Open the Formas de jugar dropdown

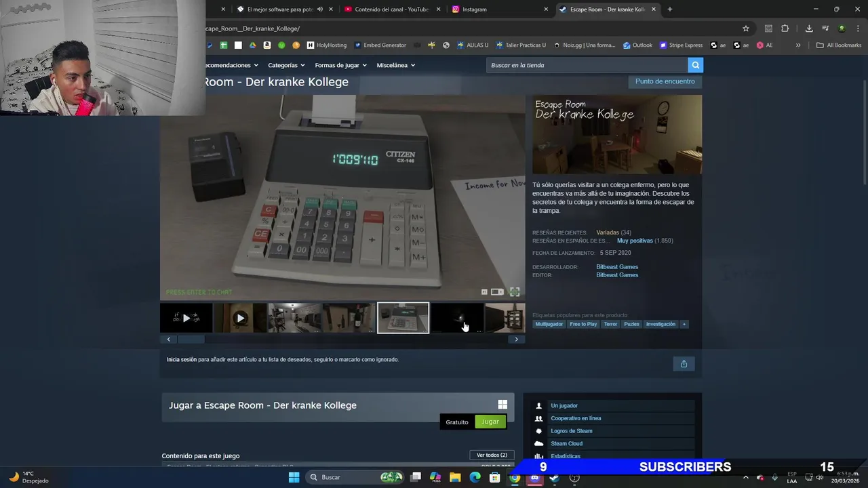[x=340, y=65]
